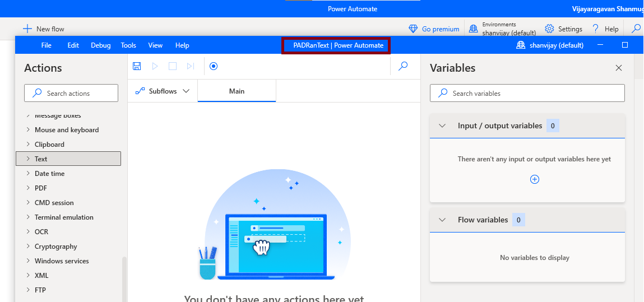The image size is (644, 302).
Task: Expand the Mouse and keyboard actions group
Action: point(28,129)
